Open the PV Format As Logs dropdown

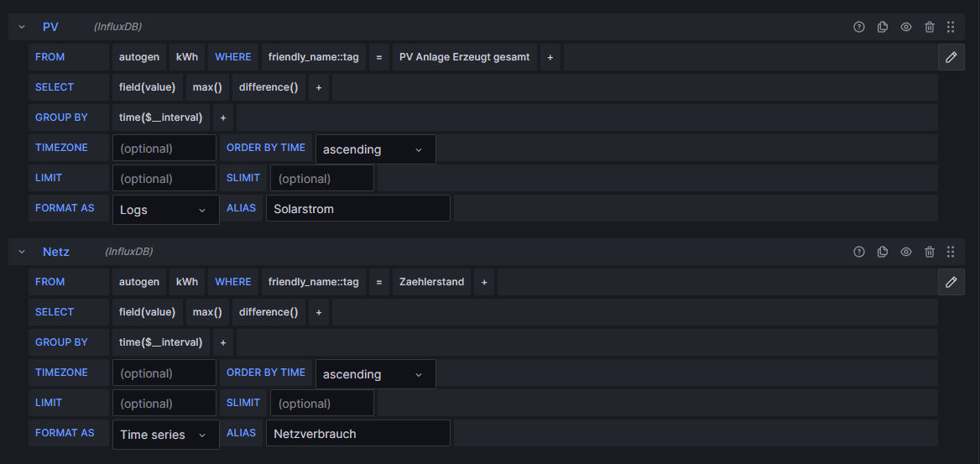(x=165, y=210)
